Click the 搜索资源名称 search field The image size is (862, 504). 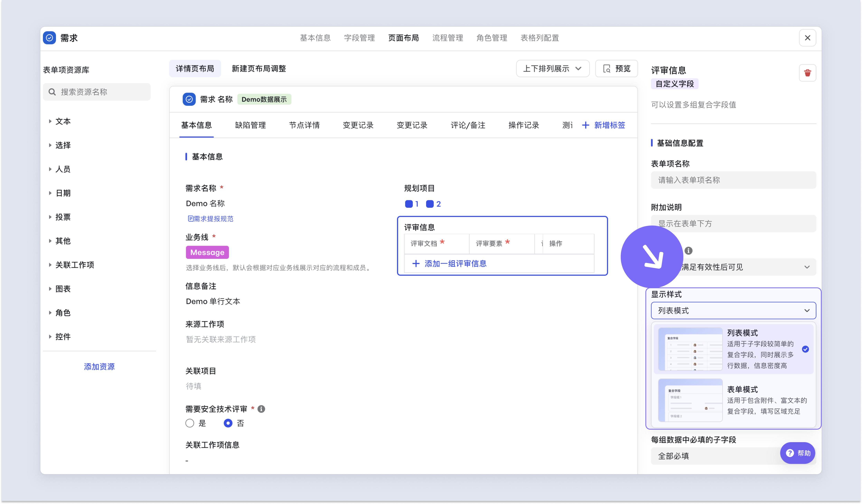pos(97,92)
